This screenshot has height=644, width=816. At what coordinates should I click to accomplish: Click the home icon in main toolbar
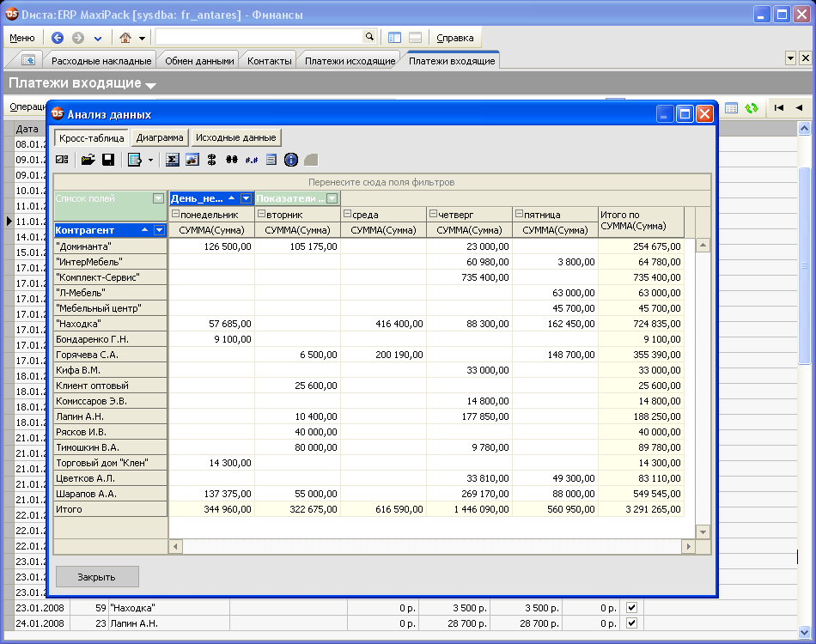tap(125, 38)
